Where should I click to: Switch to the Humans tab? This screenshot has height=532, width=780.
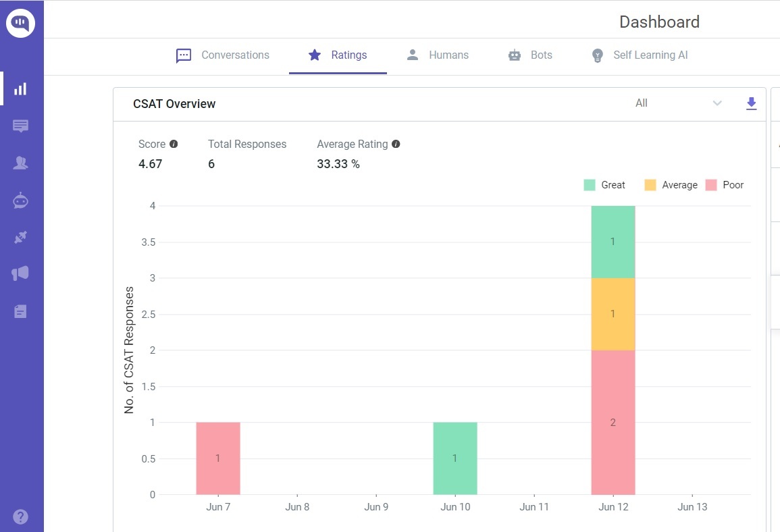coord(438,55)
